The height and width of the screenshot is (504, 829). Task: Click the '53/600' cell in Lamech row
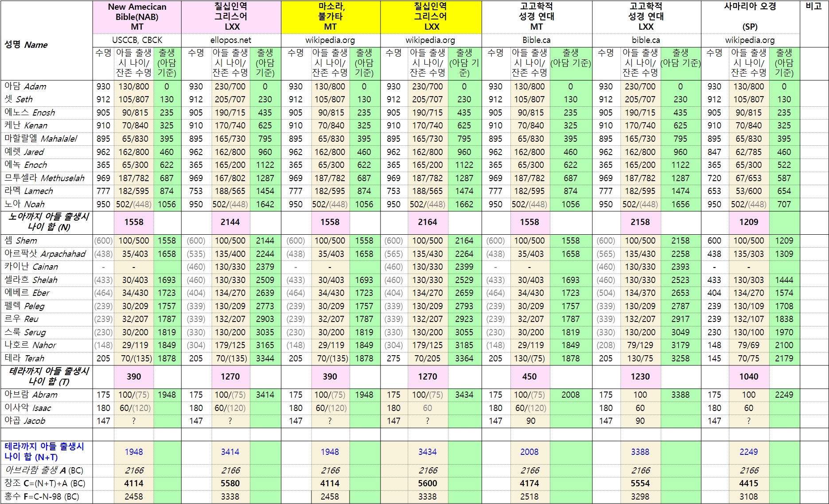pyautogui.click(x=749, y=191)
